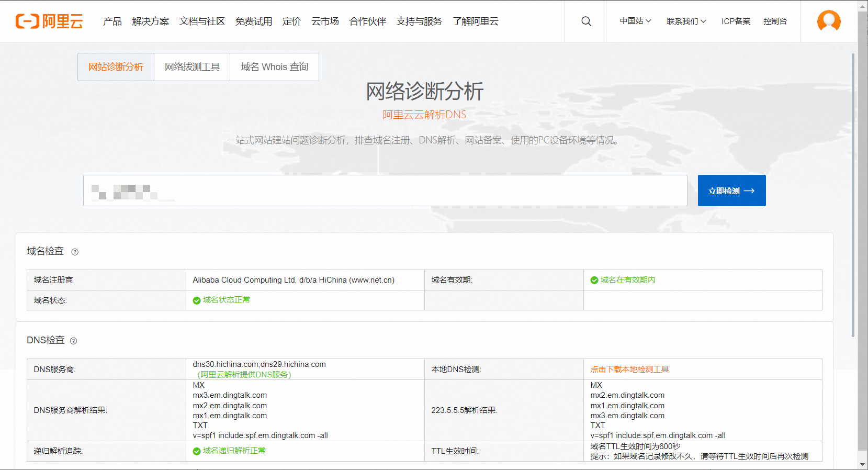Click the 阿里云云解析DNS link
Viewport: 868px width, 470px height.
coord(424,115)
